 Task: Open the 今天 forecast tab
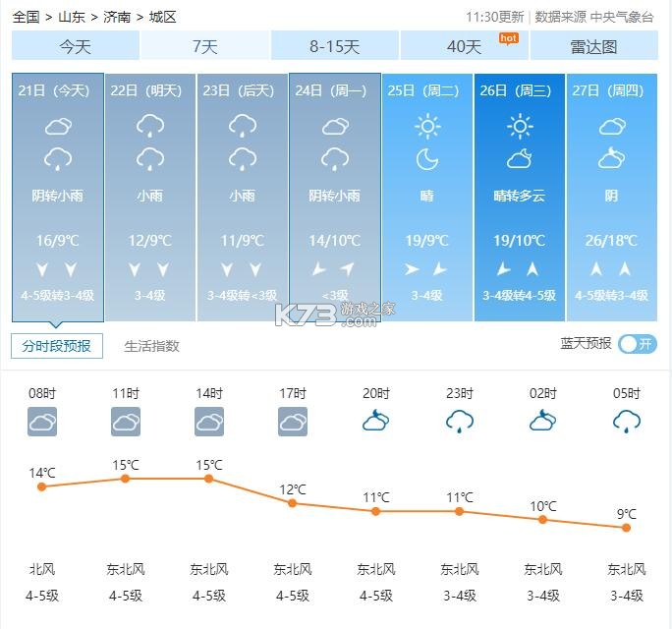point(76,45)
